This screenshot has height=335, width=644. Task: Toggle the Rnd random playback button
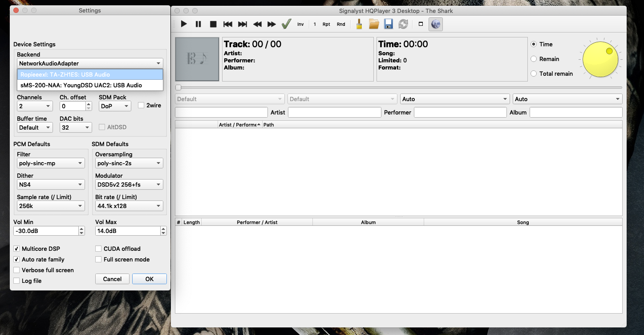pos(341,24)
